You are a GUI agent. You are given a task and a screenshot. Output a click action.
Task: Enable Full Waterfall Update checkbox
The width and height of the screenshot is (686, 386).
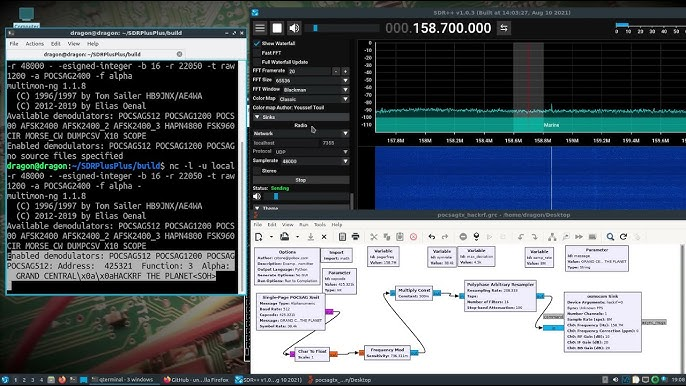(257, 62)
